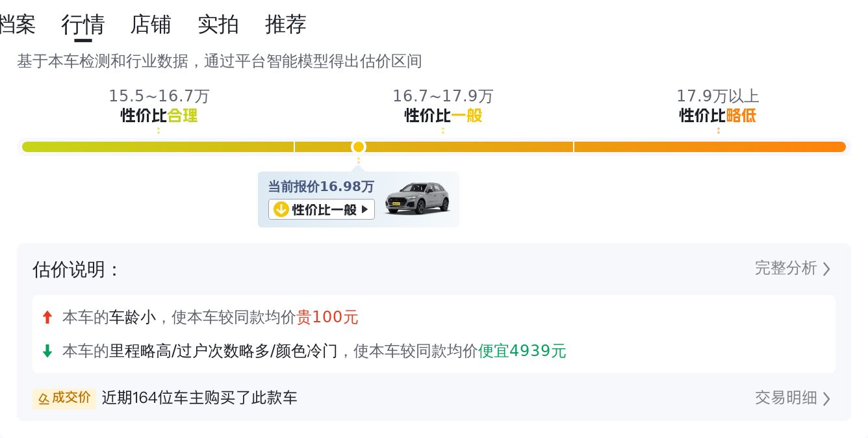Click the chevron beside 交易明细
This screenshot has height=438, width=868.
coord(826,398)
